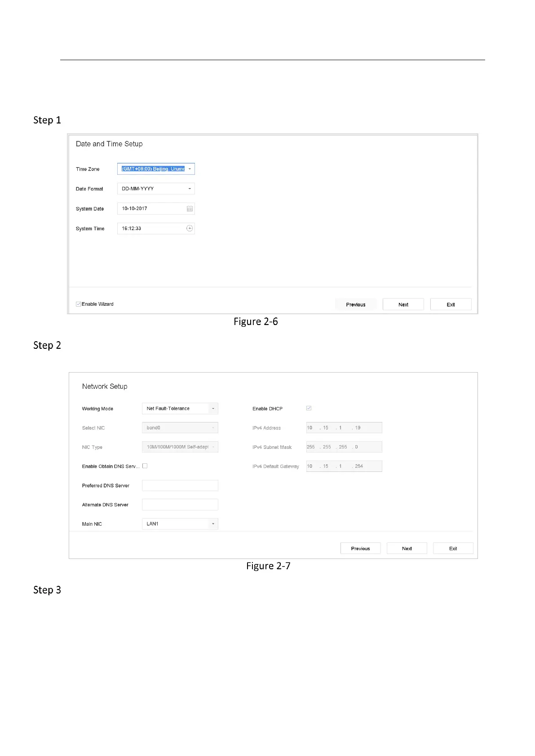The image size is (535, 756).
Task: Check the Enable Obtain DNS Server box
Action: click(x=145, y=466)
